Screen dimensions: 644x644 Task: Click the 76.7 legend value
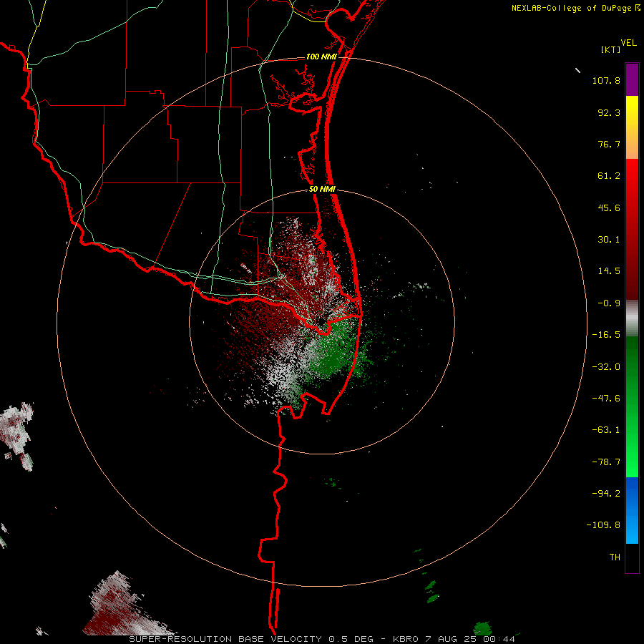tap(609, 144)
